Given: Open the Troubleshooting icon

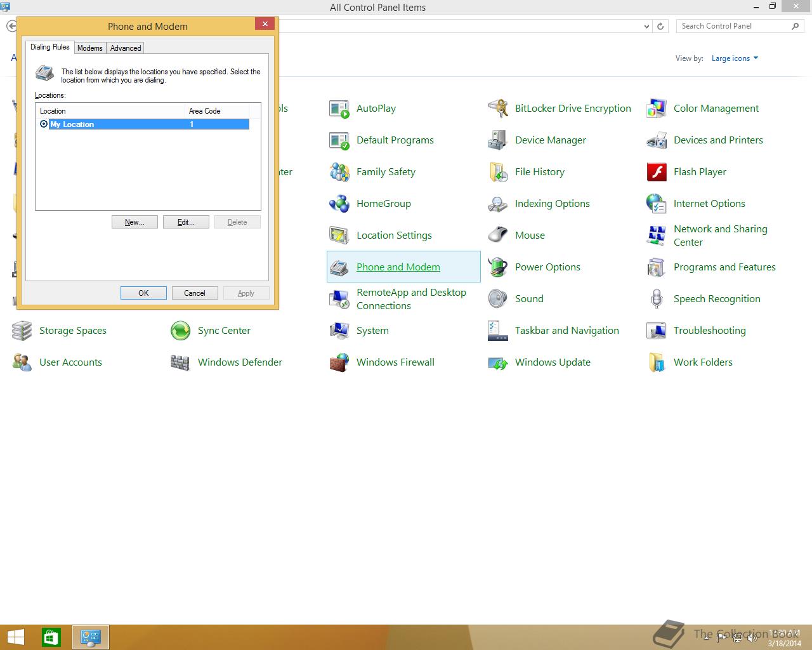Looking at the screenshot, I should [x=657, y=331].
